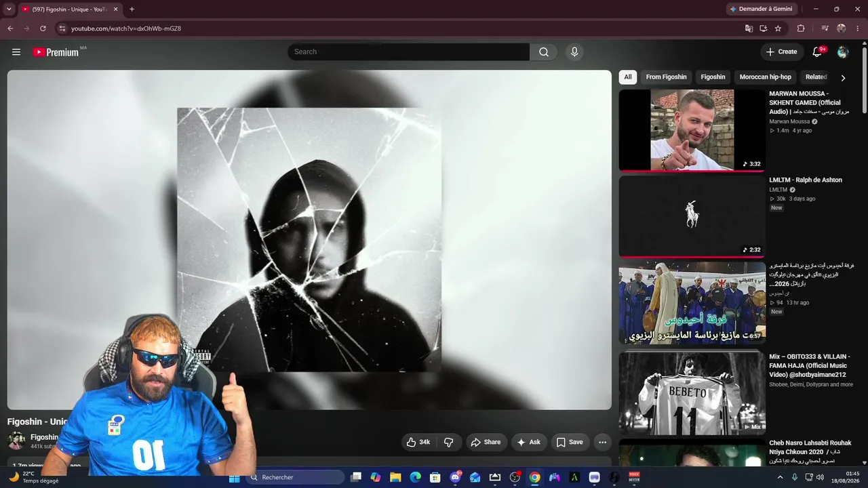Open Chrome extensions puzzle icon

coord(801,28)
